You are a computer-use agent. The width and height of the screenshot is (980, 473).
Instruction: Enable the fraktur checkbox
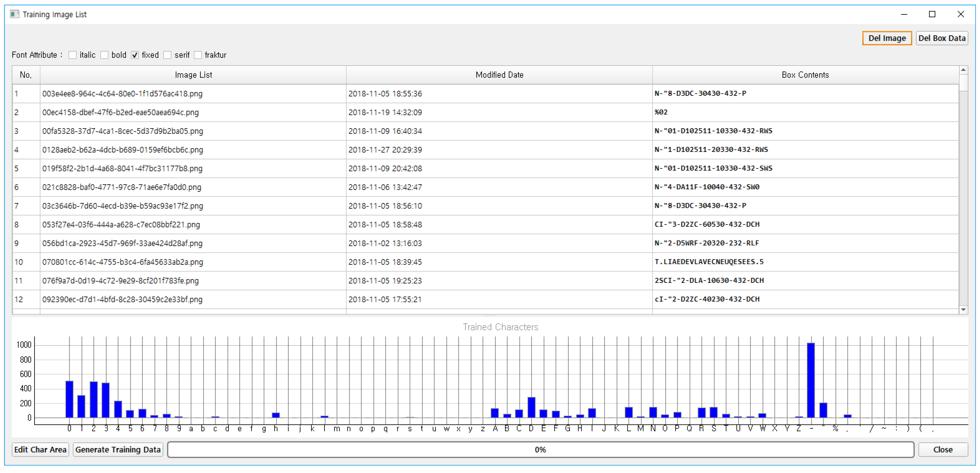[198, 55]
